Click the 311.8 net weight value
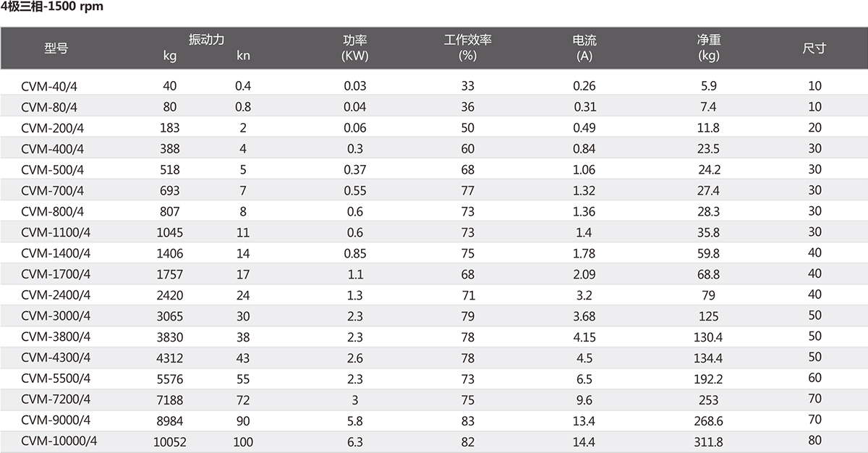Screen dimensions: 868x453 pos(709,441)
